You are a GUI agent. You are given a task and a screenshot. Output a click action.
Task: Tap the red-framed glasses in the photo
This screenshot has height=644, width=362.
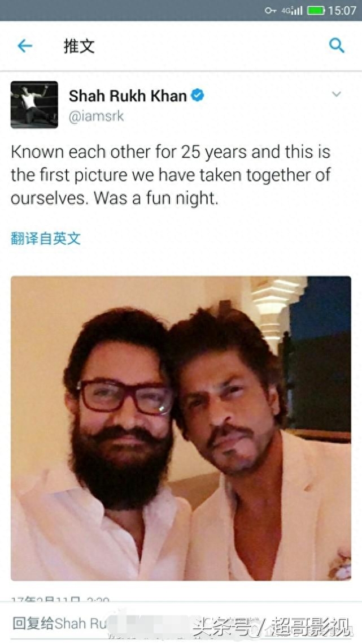(125, 396)
